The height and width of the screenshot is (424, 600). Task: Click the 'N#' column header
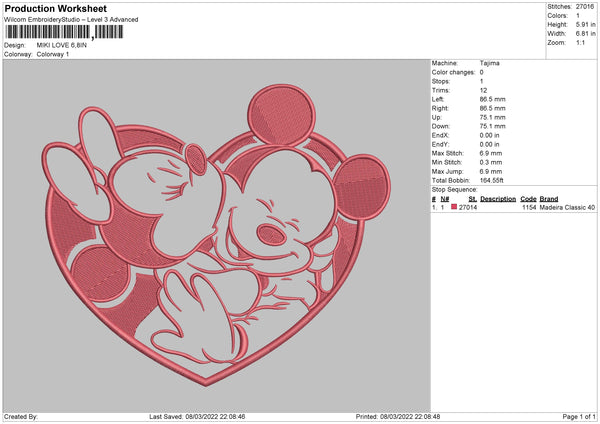coord(445,199)
